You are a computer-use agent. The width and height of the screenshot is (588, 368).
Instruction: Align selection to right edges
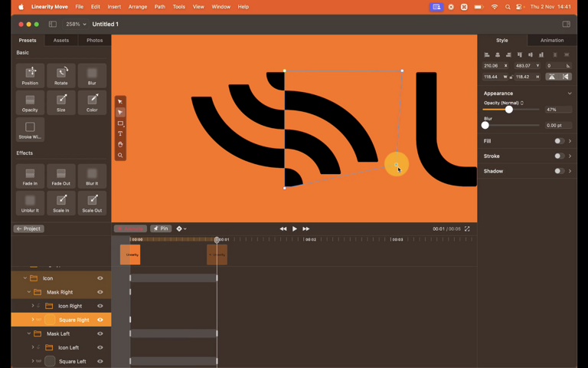pos(508,55)
